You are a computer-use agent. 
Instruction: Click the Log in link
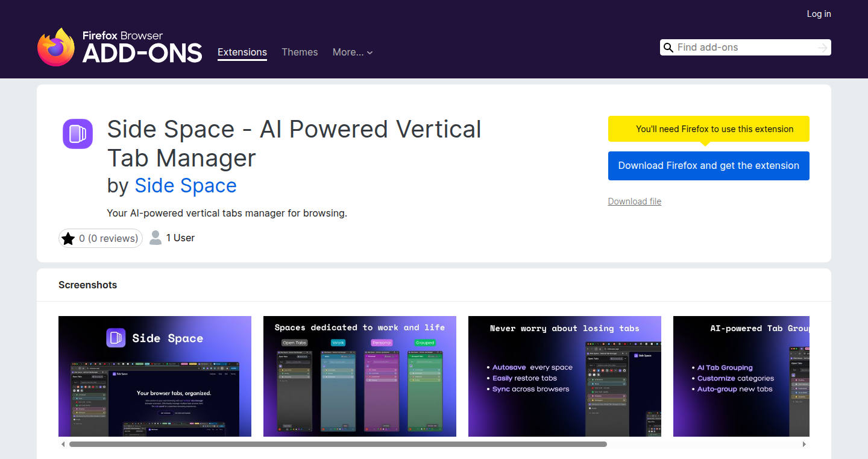click(819, 14)
